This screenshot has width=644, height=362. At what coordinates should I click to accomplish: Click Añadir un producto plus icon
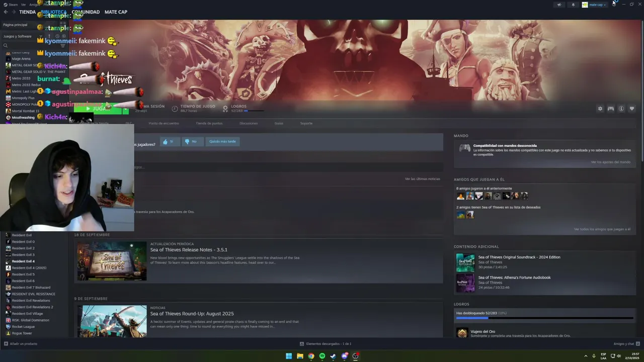pos(6,344)
